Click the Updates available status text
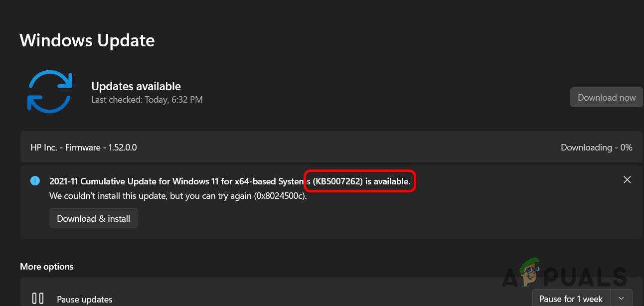The image size is (644, 306). click(136, 86)
